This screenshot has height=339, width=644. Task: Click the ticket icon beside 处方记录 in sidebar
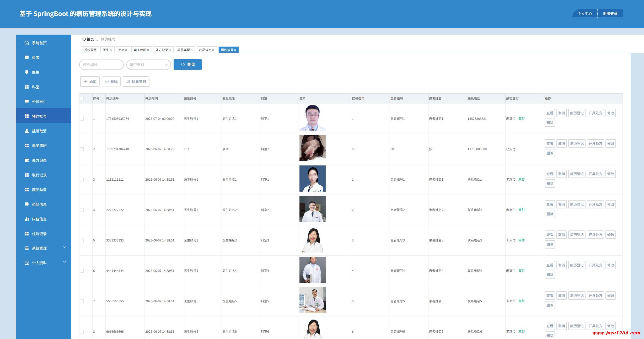[27, 160]
